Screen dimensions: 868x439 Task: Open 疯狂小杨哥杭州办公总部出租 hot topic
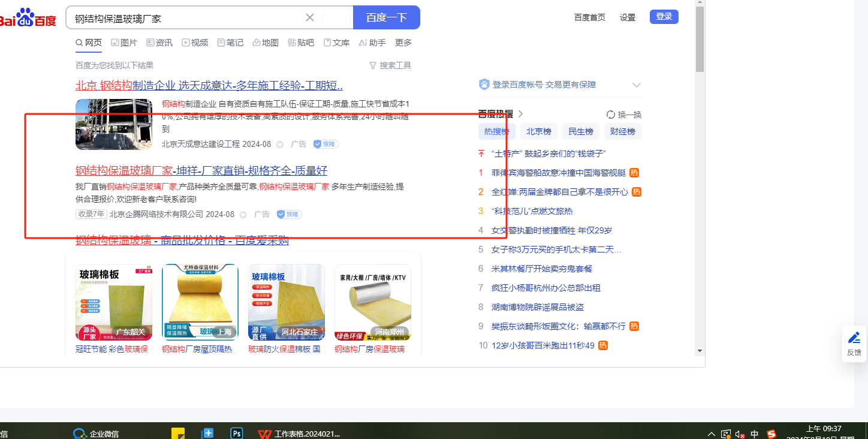545,288
